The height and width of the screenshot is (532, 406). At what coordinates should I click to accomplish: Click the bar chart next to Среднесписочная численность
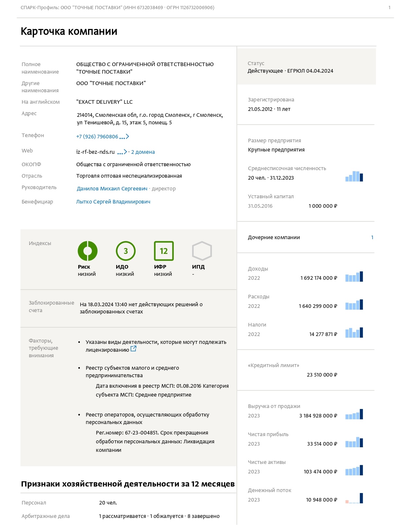354,176
